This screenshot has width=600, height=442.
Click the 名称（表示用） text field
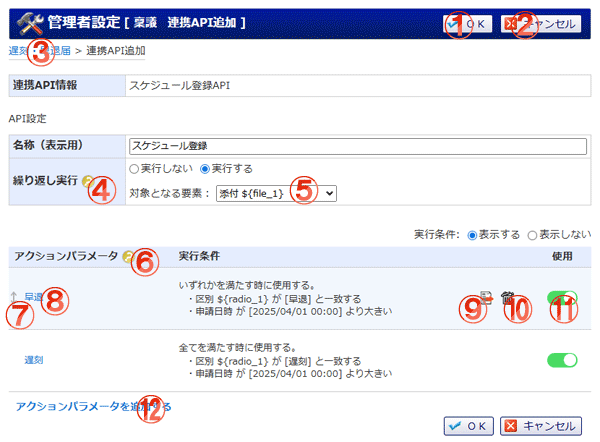tap(358, 146)
